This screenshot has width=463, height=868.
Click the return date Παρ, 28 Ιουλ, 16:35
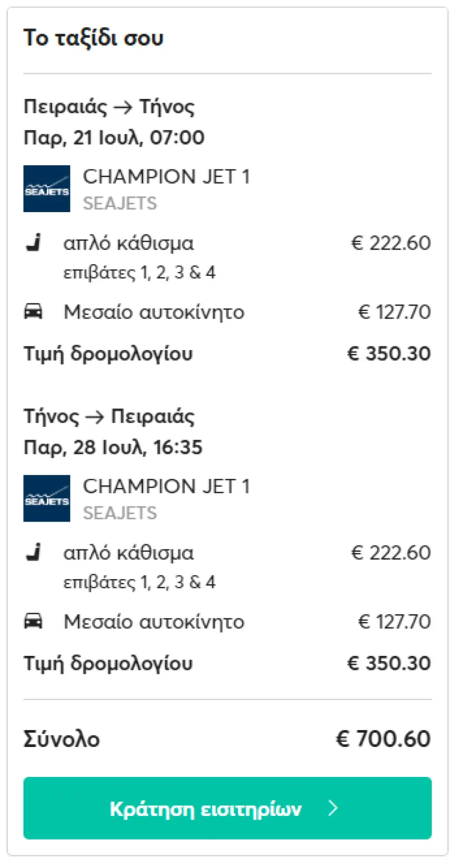pyautogui.click(x=113, y=447)
